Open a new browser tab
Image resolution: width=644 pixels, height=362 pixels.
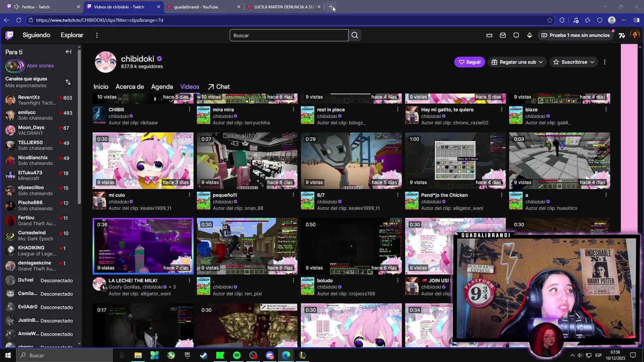pyautogui.click(x=331, y=7)
